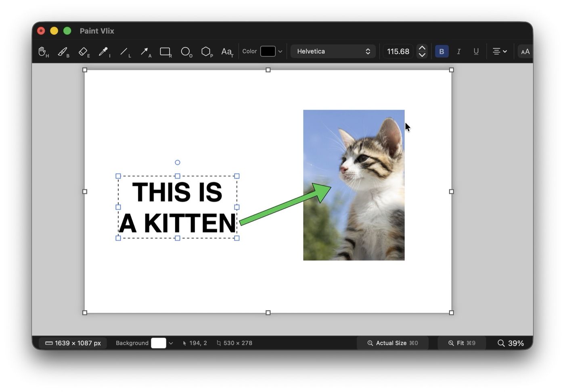The height and width of the screenshot is (392, 565).
Task: Open the Background color swatch
Action: tap(159, 343)
